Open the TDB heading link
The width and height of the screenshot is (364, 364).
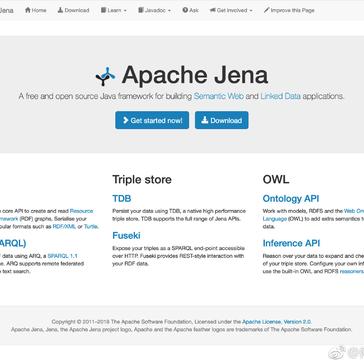point(122,199)
